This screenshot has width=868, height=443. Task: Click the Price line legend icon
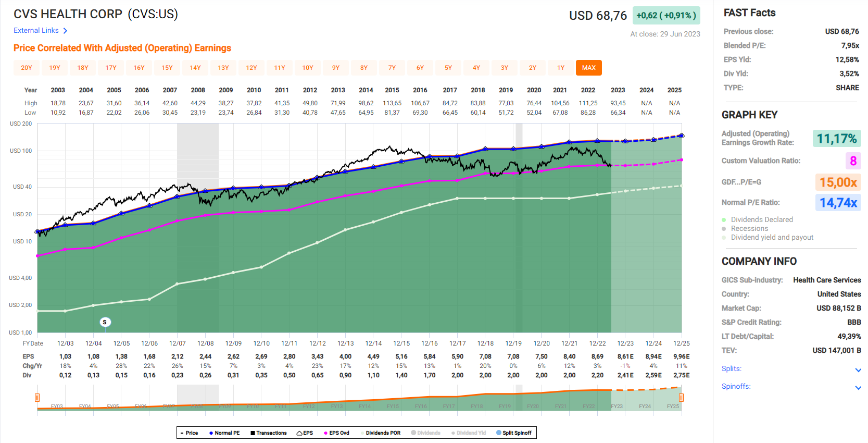pyautogui.click(x=182, y=433)
